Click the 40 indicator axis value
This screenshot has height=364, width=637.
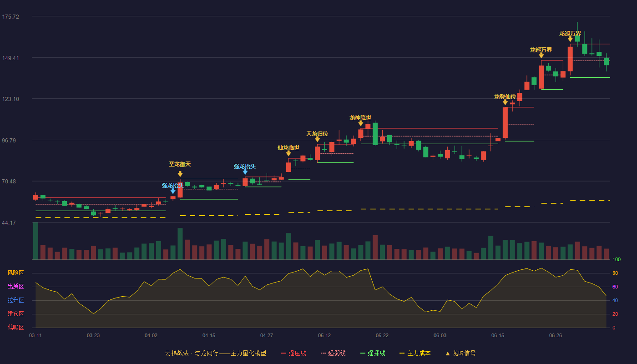point(615,301)
